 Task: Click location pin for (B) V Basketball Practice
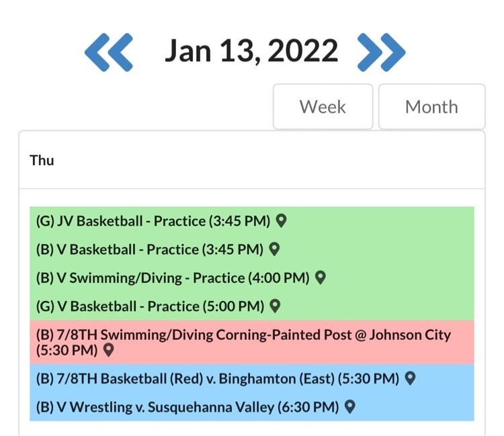pyautogui.click(x=274, y=249)
